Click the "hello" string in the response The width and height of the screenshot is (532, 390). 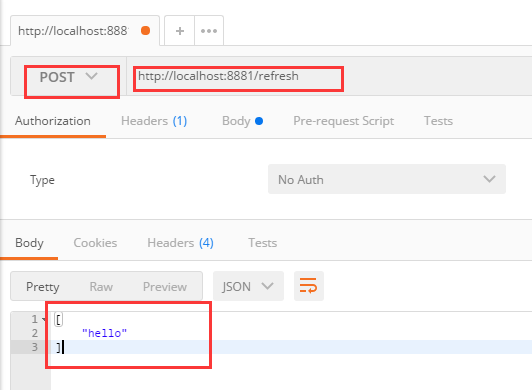(104, 333)
